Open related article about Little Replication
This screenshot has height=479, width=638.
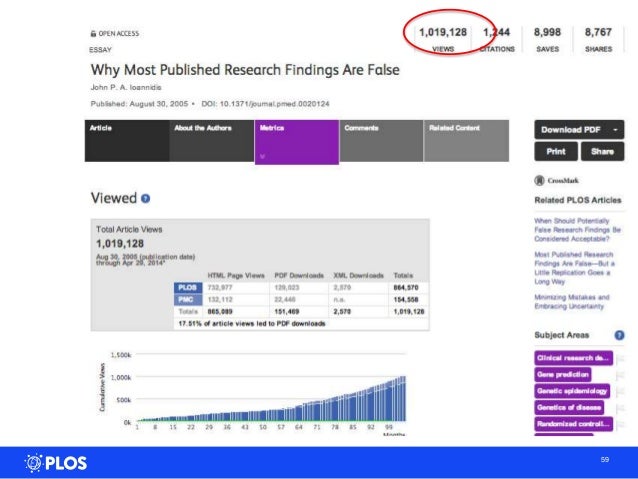(x=574, y=268)
